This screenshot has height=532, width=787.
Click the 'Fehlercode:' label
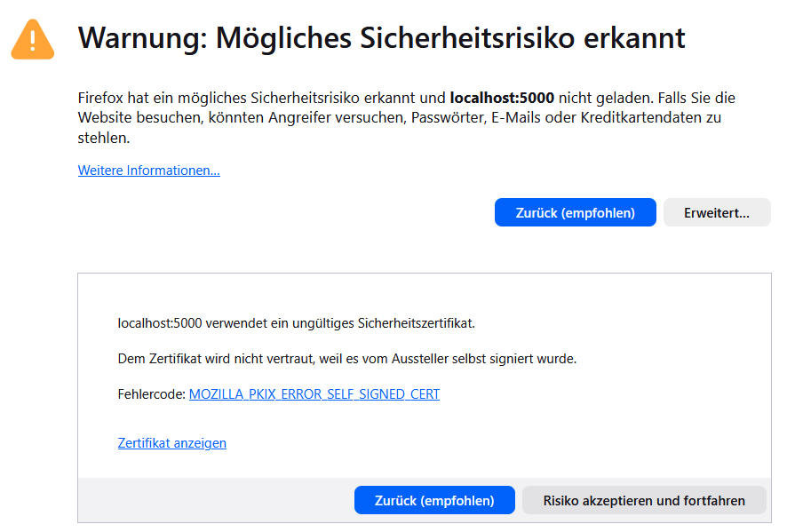tap(152, 394)
